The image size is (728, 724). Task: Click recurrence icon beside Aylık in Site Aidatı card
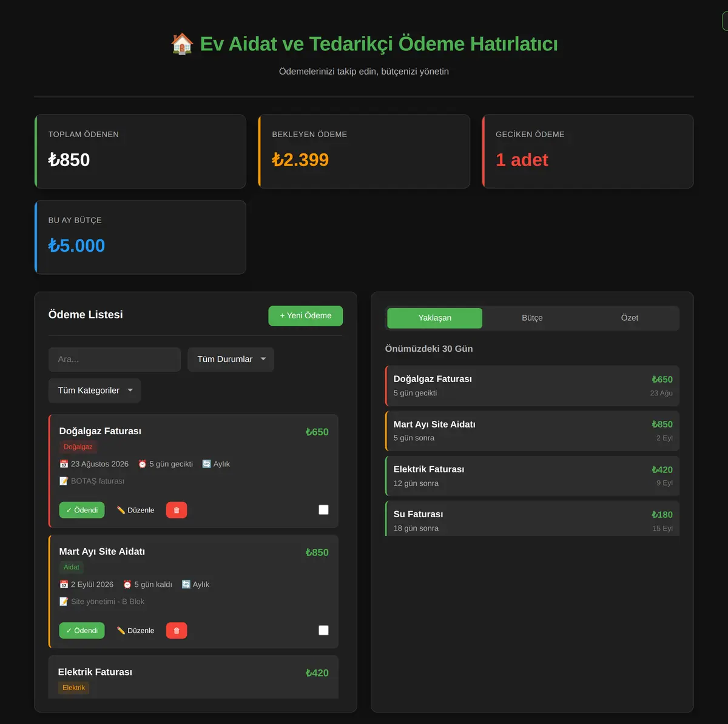point(186,585)
